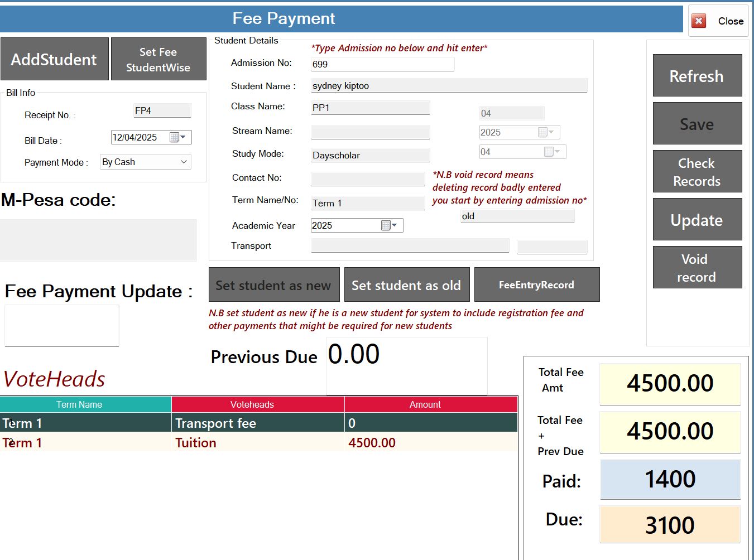Viewport: 754px width, 560px height.
Task: Void the current record
Action: click(x=697, y=267)
